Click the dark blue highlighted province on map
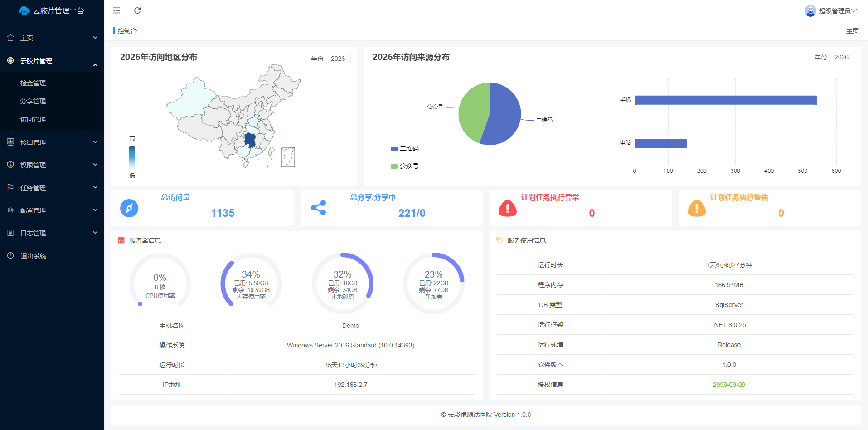Image resolution: width=868 pixels, height=430 pixels. 250,140
